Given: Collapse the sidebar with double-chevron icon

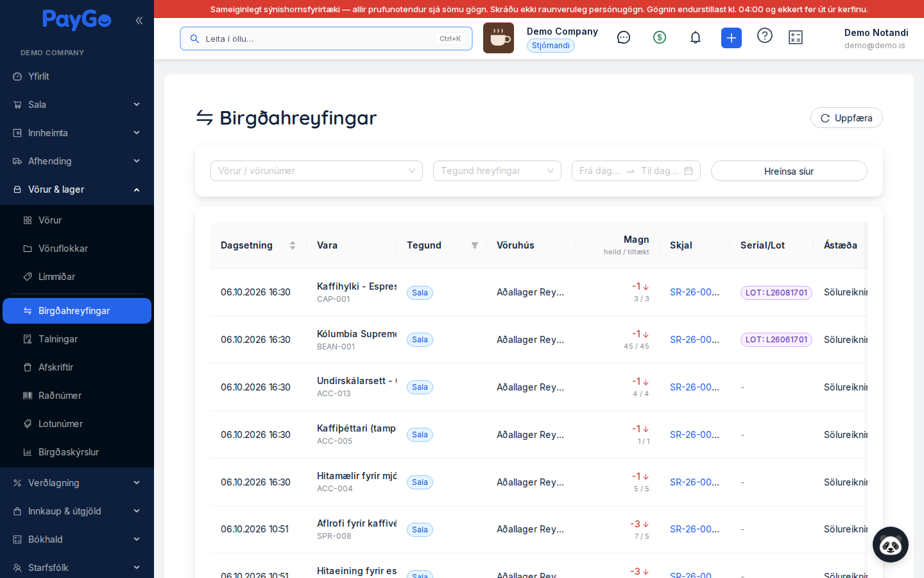Looking at the screenshot, I should [x=139, y=21].
